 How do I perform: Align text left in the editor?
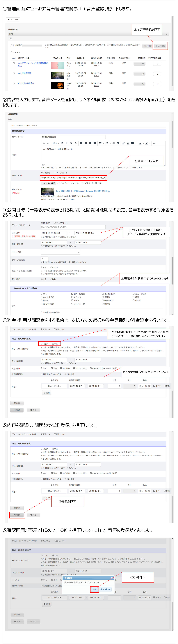click(81, 143)
